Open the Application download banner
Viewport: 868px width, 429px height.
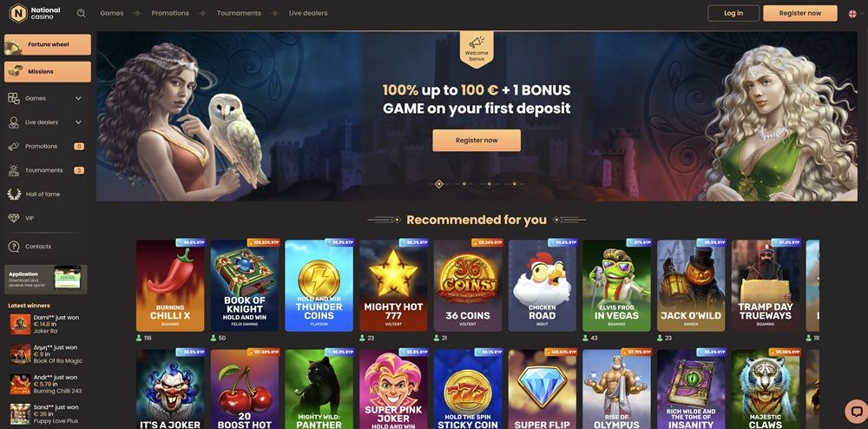pyautogui.click(x=46, y=279)
